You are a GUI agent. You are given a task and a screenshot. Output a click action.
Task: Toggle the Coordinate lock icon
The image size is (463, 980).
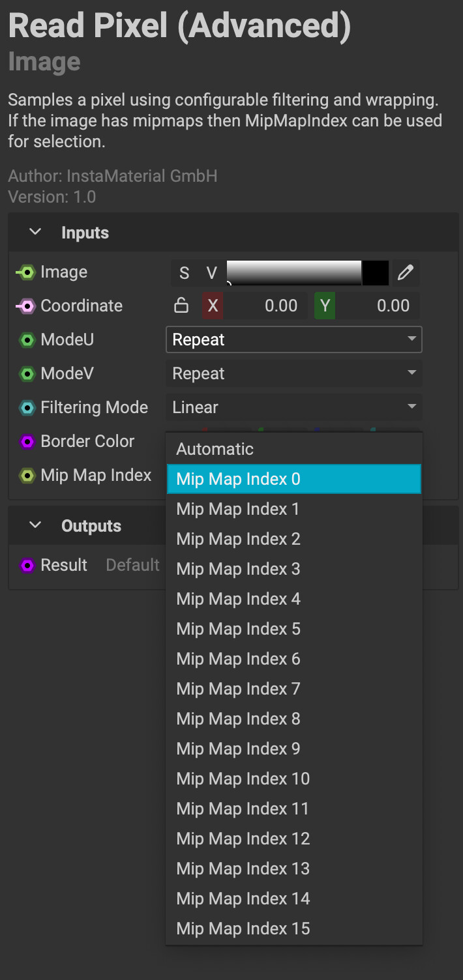click(181, 306)
